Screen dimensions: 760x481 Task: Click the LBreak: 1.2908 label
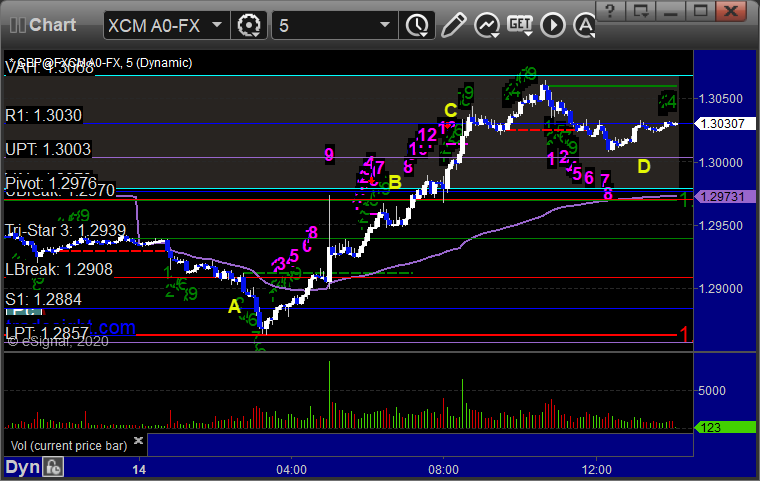point(59,269)
